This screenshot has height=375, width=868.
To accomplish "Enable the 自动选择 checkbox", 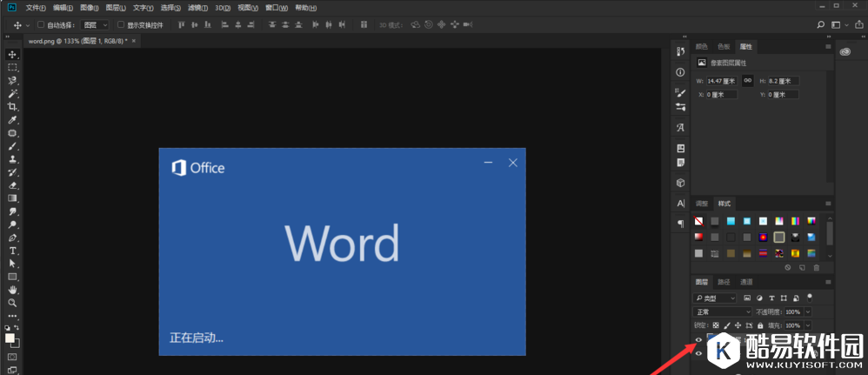I will click(41, 25).
